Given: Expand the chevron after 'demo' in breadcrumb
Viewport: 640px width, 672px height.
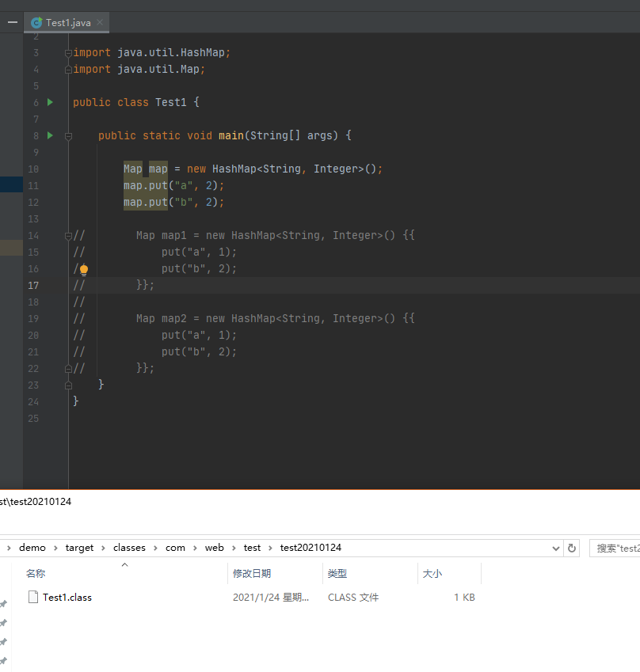Looking at the screenshot, I should (x=55, y=549).
